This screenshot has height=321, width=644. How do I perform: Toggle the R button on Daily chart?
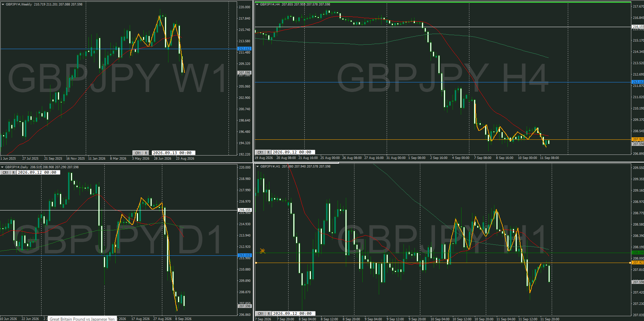coord(13,172)
